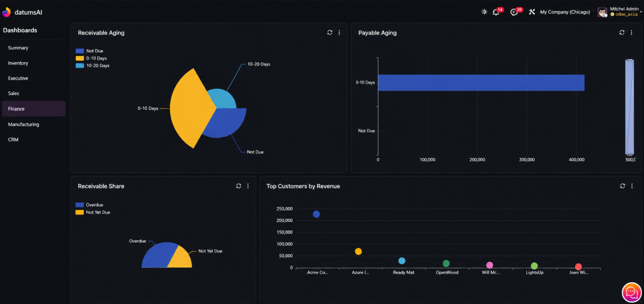
Task: Select the Finance dashboard
Action: 33,109
